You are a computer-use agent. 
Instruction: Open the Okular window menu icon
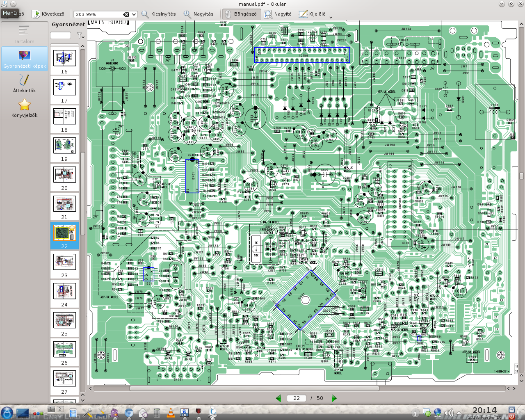pos(4,4)
